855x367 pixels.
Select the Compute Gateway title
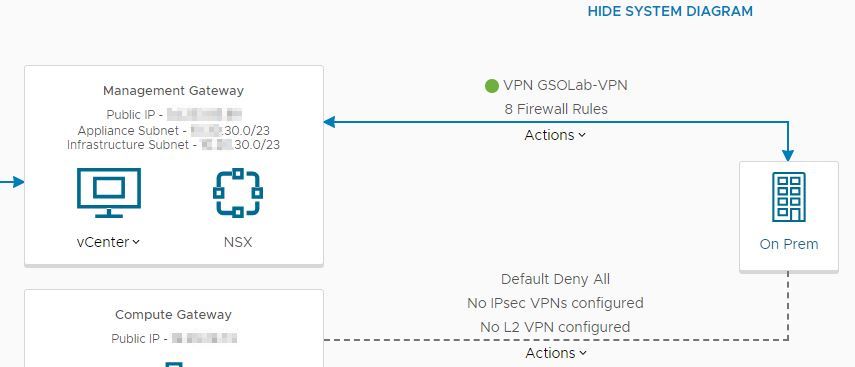click(173, 315)
